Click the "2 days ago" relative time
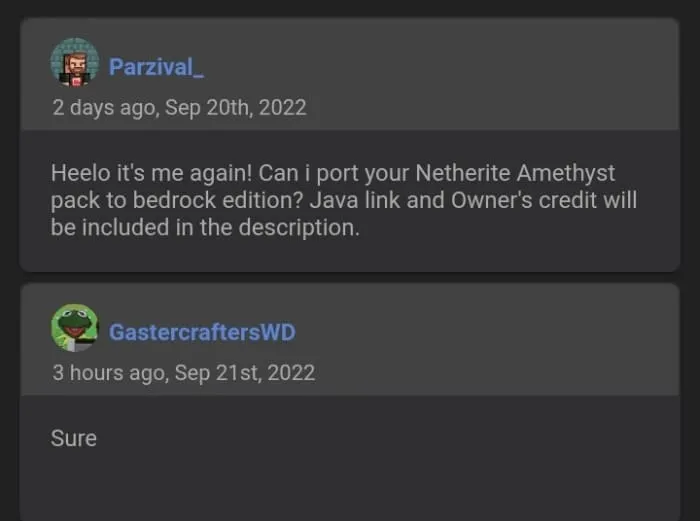Viewport: 700px width, 521px height. 104,108
